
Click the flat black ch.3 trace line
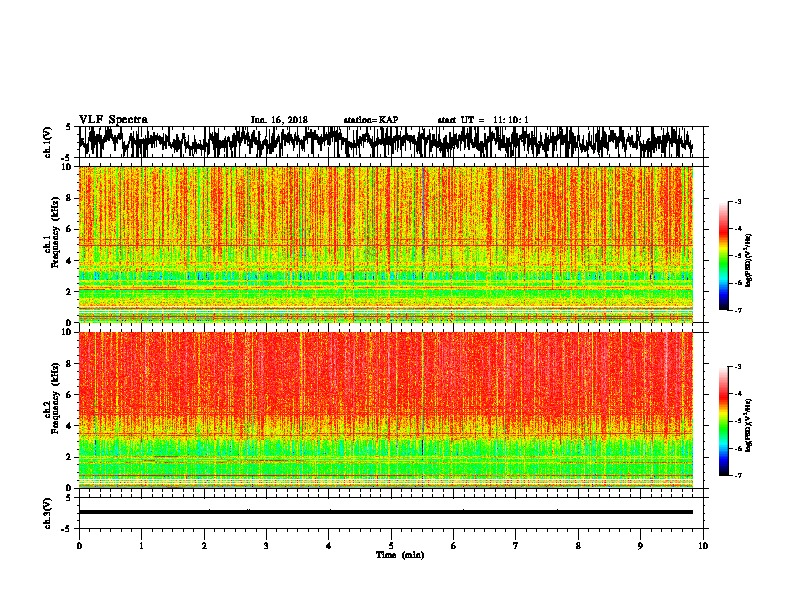[386, 512]
